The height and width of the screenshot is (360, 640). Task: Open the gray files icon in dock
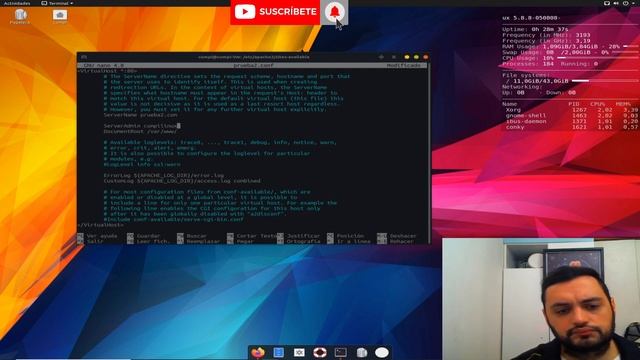pos(362,352)
